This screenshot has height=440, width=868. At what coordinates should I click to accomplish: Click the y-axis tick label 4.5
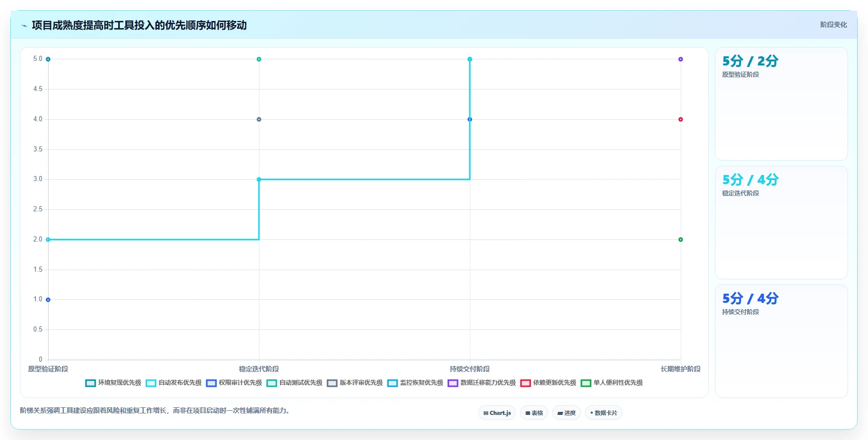pyautogui.click(x=38, y=89)
